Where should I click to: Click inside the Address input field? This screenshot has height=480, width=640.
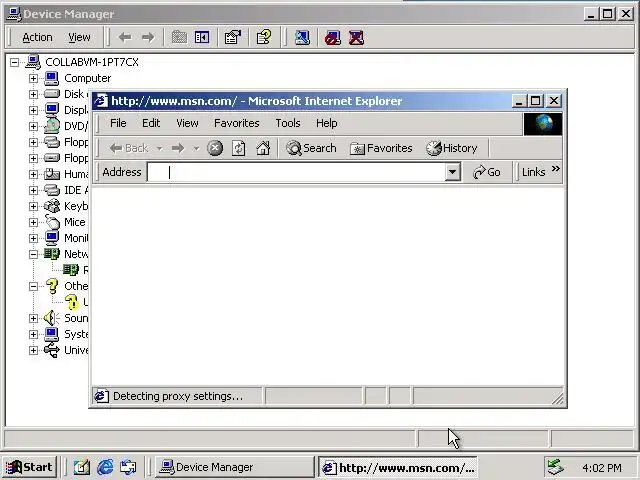click(296, 172)
